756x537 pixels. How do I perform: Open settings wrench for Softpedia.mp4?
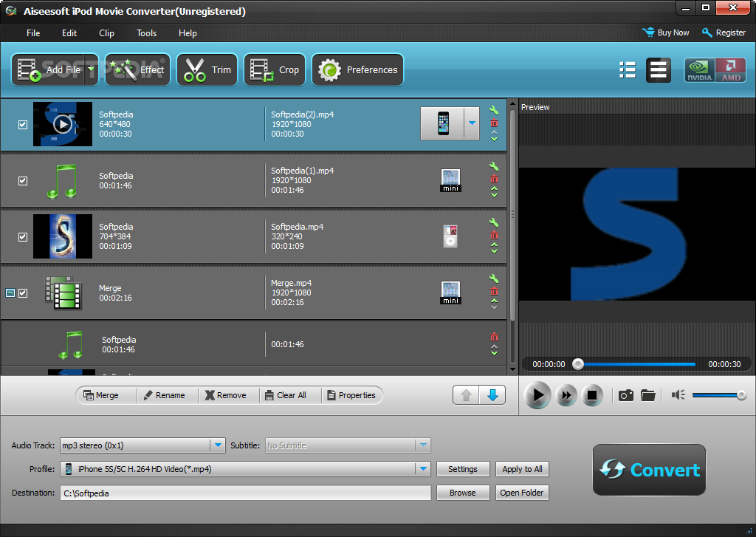[x=494, y=222]
